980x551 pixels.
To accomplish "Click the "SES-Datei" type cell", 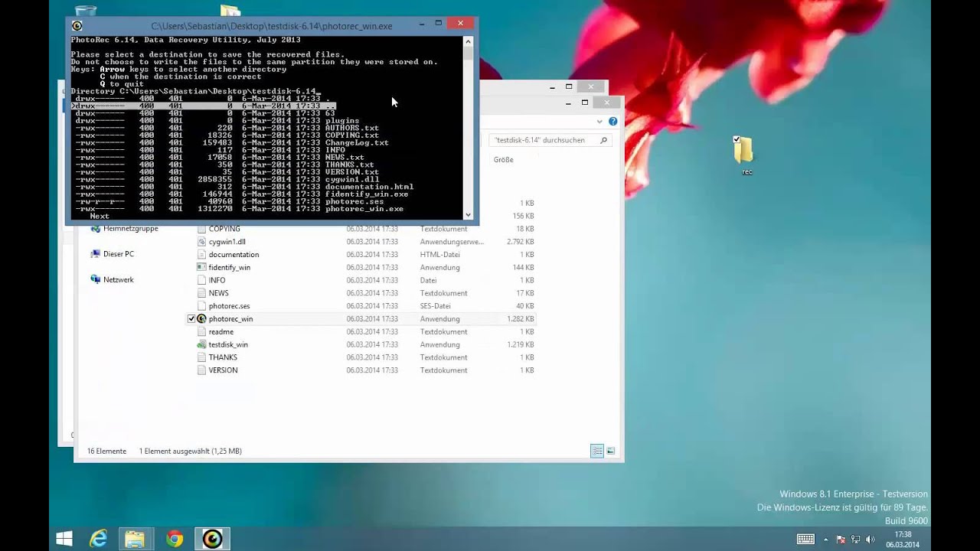I will (435, 306).
